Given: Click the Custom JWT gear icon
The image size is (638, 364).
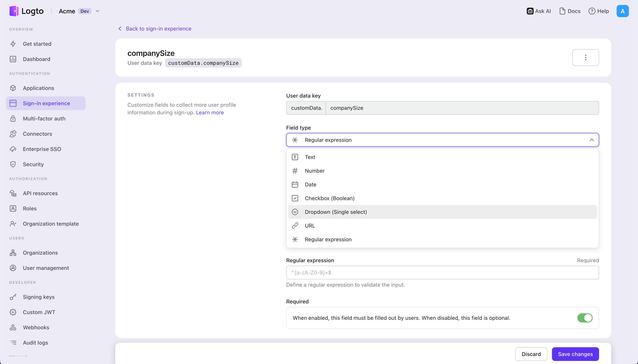Looking at the screenshot, I should 13,312.
